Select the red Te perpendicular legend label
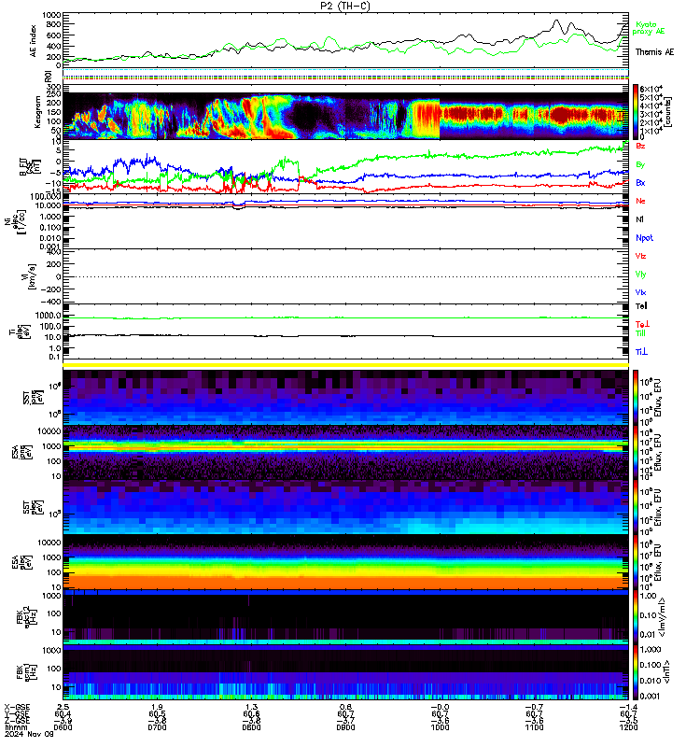 [x=642, y=324]
